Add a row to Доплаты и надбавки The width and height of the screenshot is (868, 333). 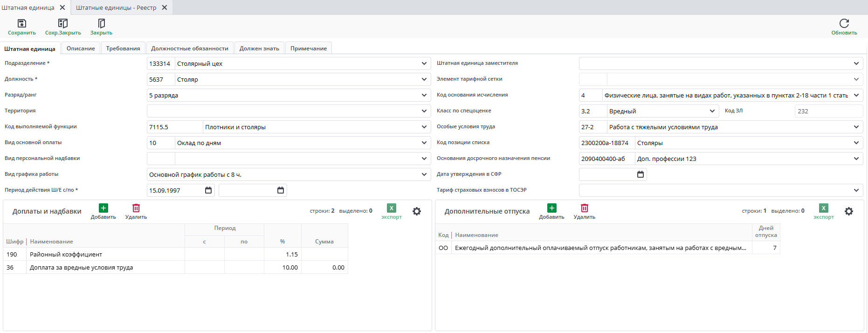pos(103,208)
